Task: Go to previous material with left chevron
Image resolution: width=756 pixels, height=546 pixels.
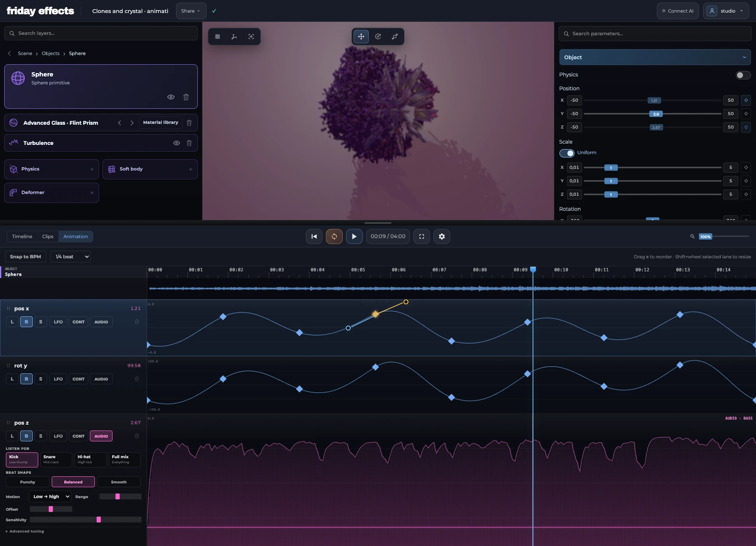Action: pyautogui.click(x=120, y=123)
